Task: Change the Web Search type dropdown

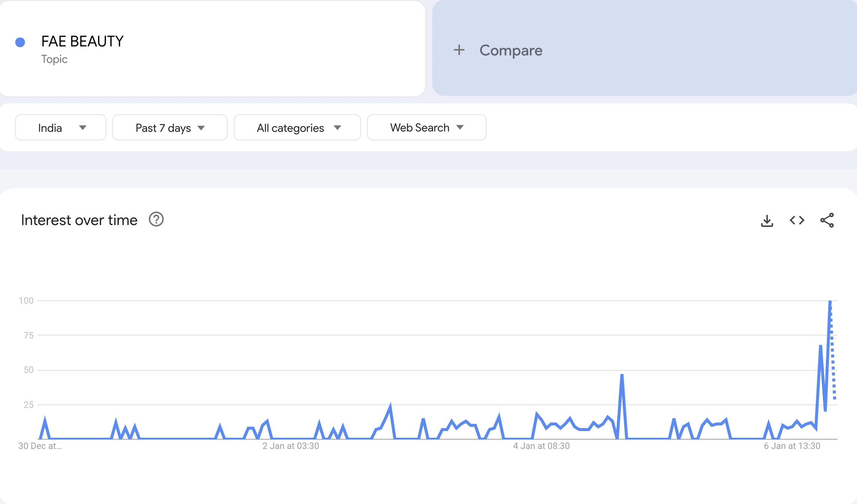Action: pyautogui.click(x=427, y=128)
